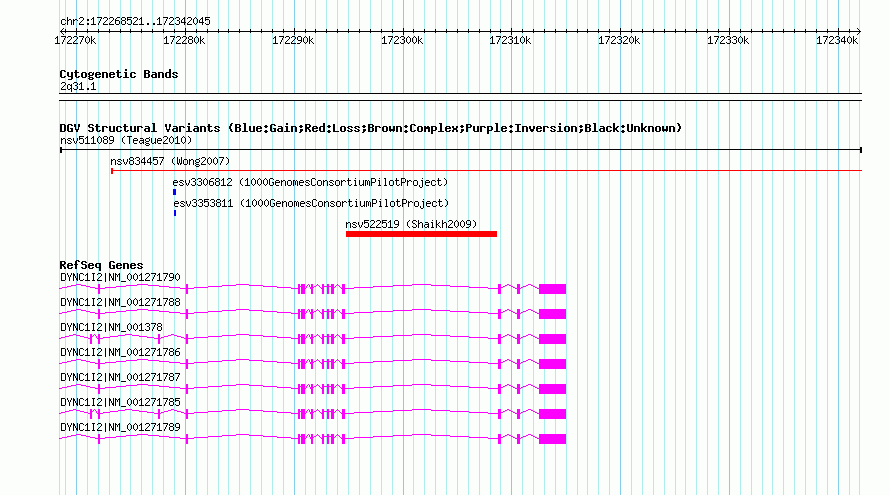This screenshot has height=495, width=890.
Task: Click the black nsv511089 variant line
Action: [461, 150]
